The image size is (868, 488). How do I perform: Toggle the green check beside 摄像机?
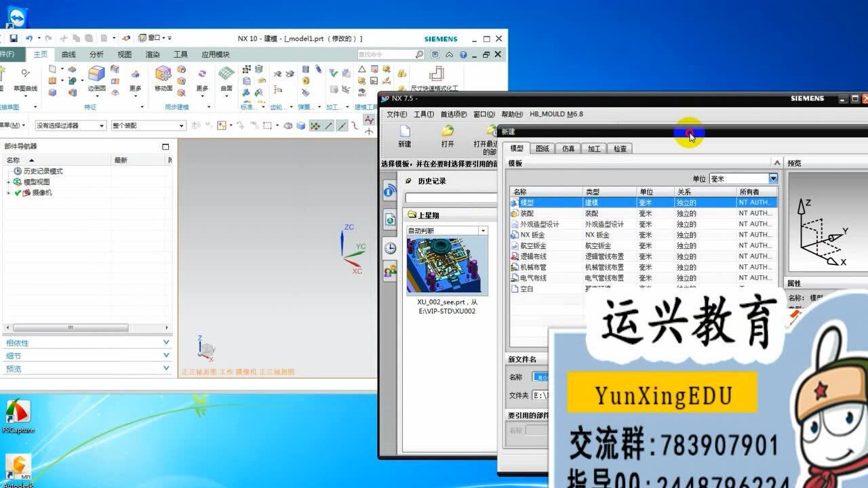[18, 192]
